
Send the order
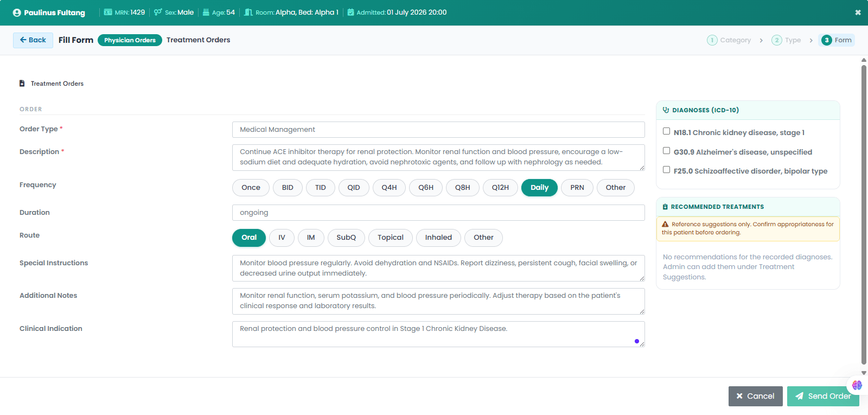pos(823,396)
